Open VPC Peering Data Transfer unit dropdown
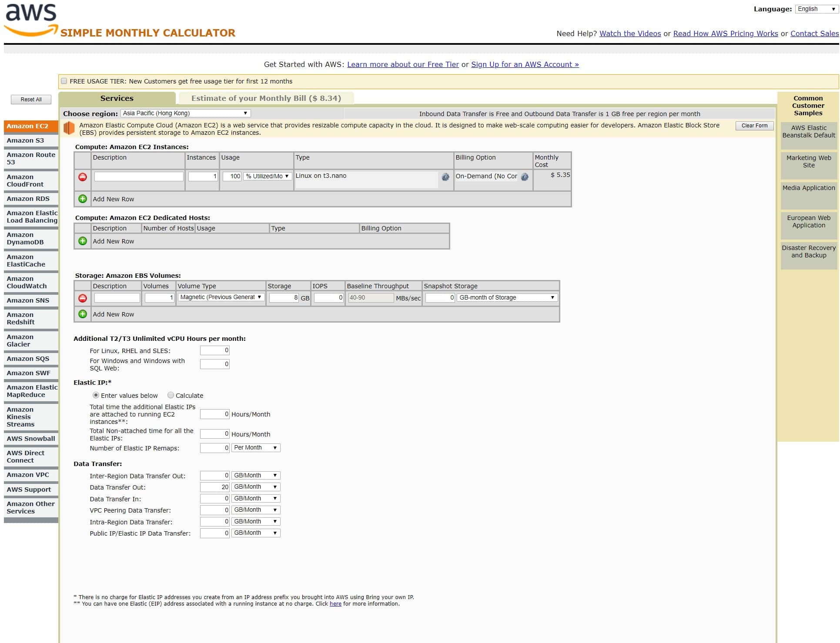This screenshot has height=643, width=840. tap(256, 510)
